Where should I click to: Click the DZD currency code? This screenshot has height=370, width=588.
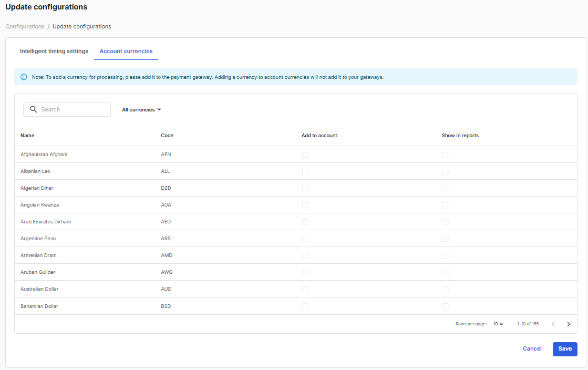(166, 188)
